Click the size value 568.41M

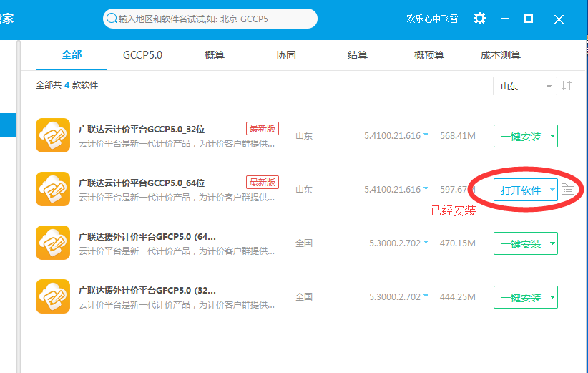tap(458, 135)
